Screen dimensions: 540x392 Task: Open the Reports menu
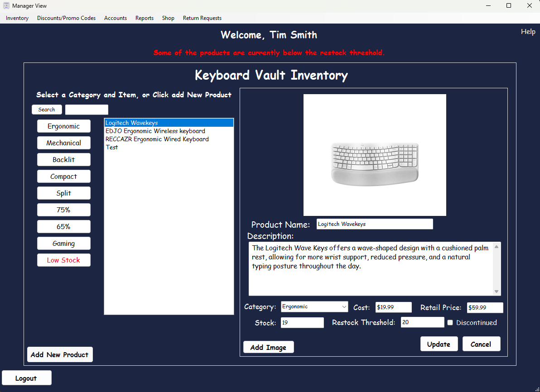[144, 18]
